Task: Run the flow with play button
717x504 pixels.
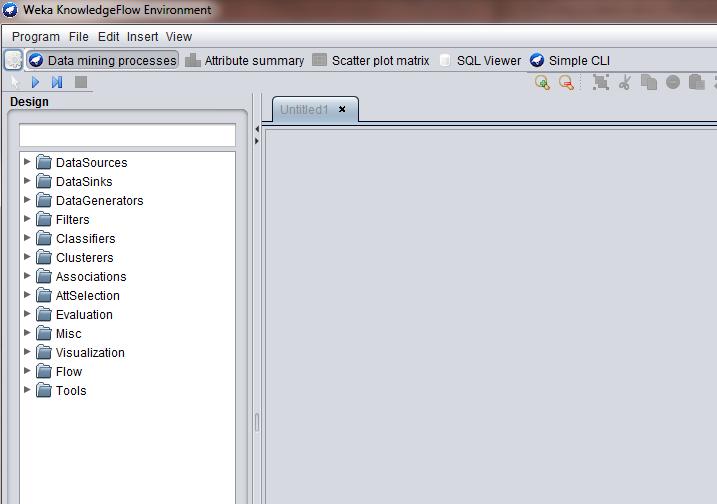Action: (x=35, y=82)
